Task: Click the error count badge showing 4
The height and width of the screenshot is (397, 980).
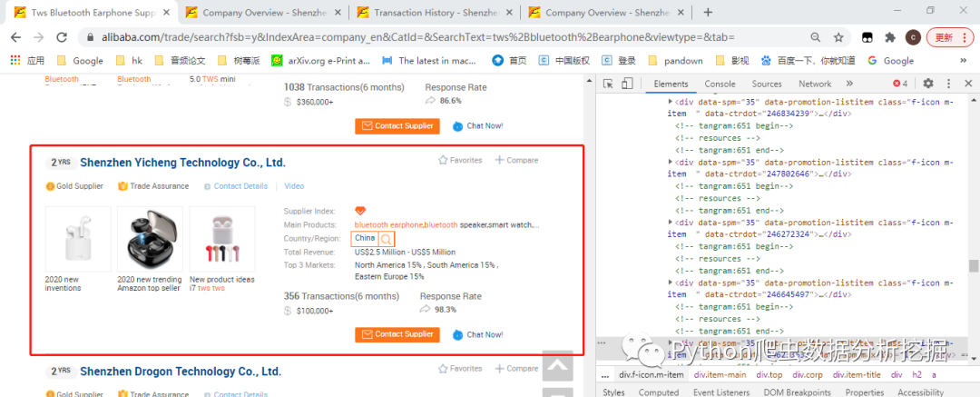Action: coord(900,84)
